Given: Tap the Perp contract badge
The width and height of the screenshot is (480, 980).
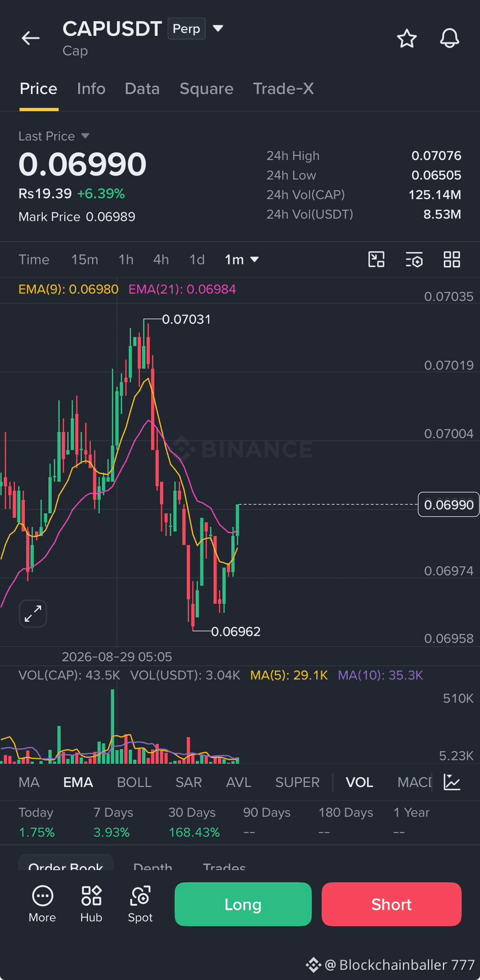Looking at the screenshot, I should tap(187, 28).
